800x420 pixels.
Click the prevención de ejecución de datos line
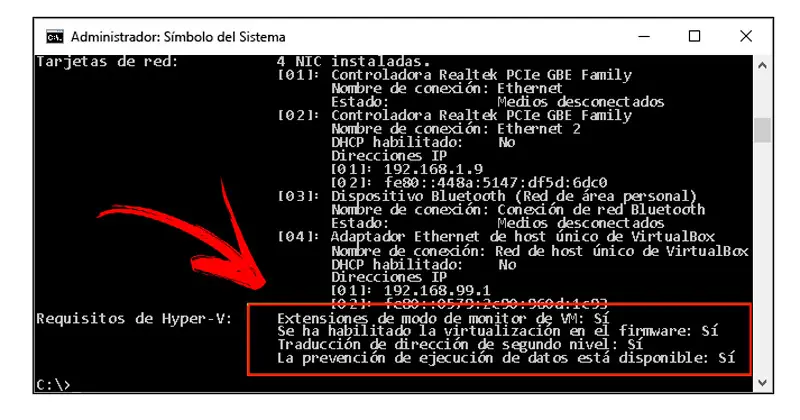(506, 358)
